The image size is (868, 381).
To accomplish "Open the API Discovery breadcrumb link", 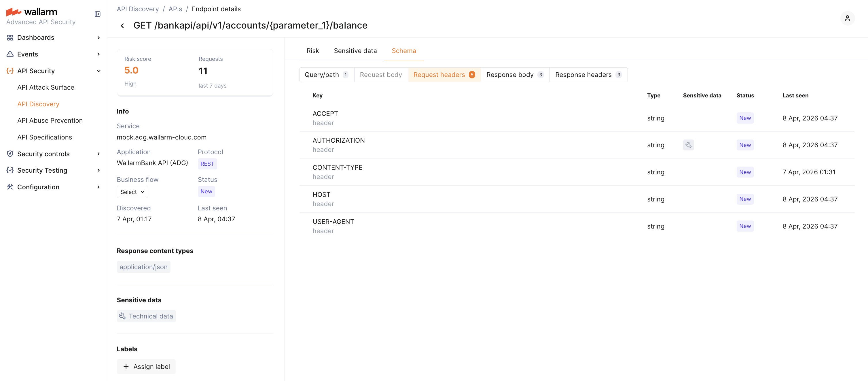I will (x=137, y=9).
